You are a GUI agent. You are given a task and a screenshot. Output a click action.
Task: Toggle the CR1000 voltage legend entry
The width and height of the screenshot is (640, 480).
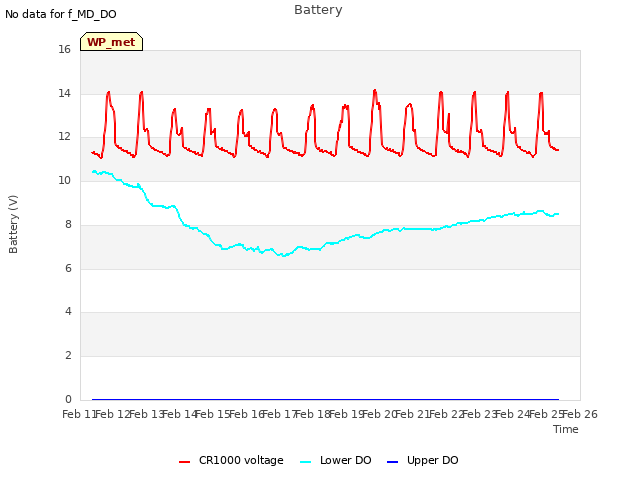[x=231, y=460]
